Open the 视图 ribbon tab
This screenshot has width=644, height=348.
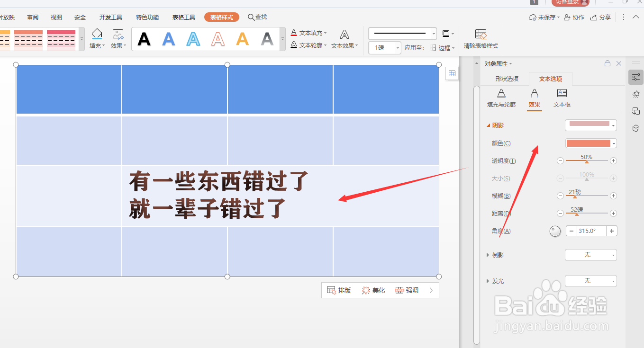click(56, 17)
